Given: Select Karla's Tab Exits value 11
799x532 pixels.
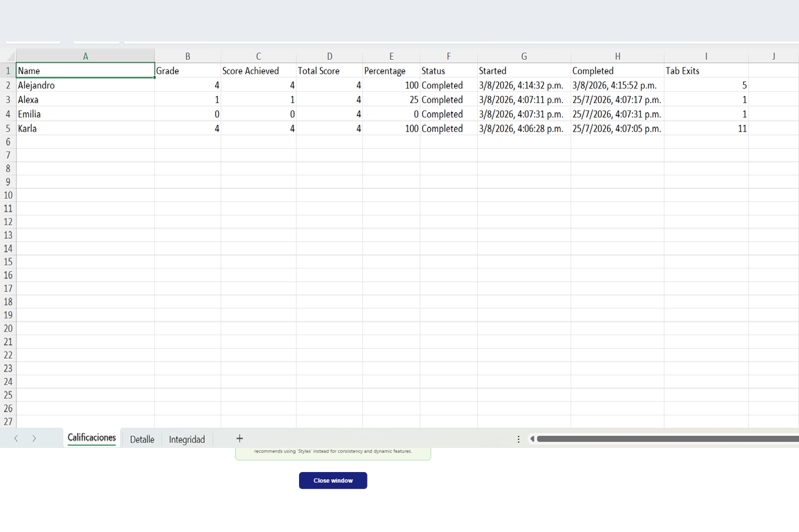Looking at the screenshot, I should click(706, 128).
